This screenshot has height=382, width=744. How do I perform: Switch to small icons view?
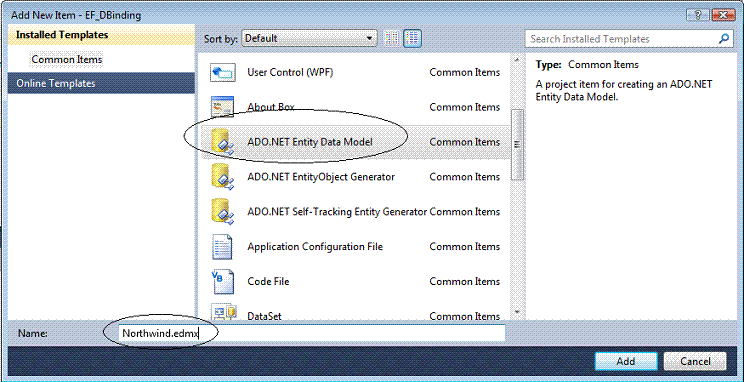pos(392,38)
